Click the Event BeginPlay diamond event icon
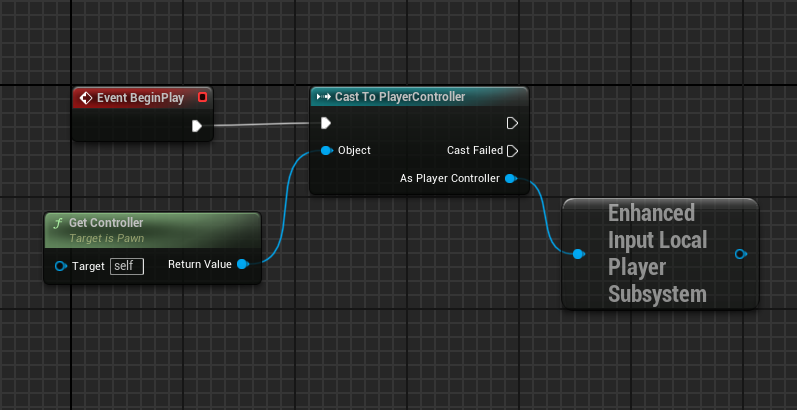The image size is (797, 410). click(x=86, y=98)
